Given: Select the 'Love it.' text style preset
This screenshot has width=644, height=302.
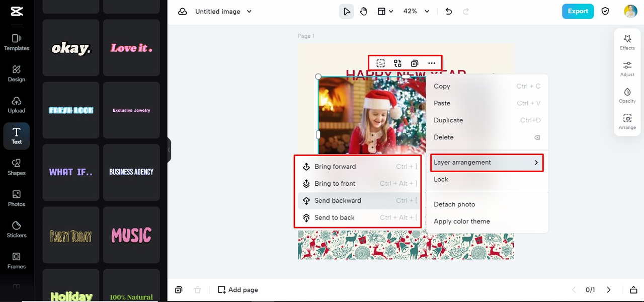Looking at the screenshot, I should click(x=131, y=48).
